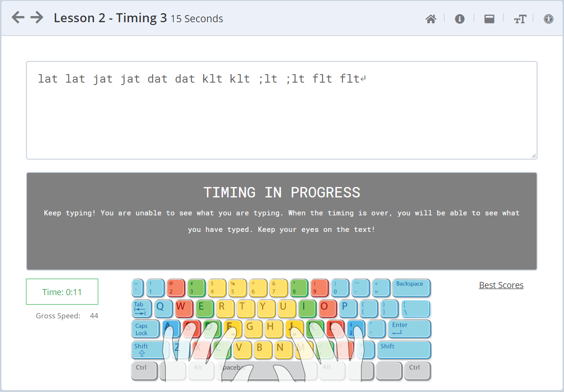
Task: Open the text size icon
Action: coord(520,19)
